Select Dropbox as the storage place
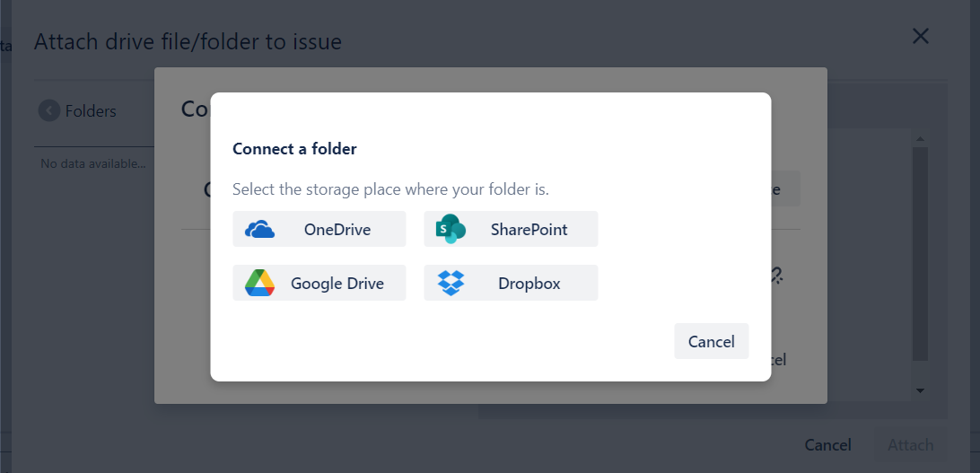Viewport: 980px width, 473px height. pos(511,283)
